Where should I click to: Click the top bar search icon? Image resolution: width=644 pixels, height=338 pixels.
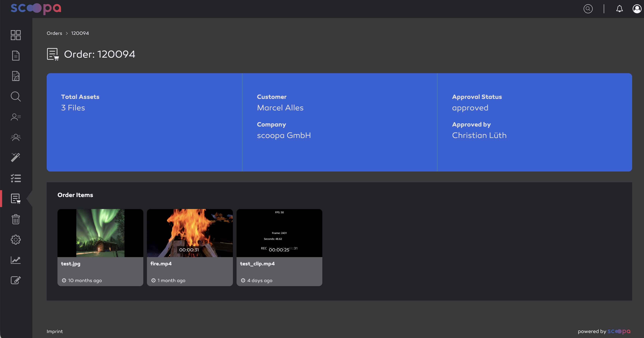coord(588,9)
